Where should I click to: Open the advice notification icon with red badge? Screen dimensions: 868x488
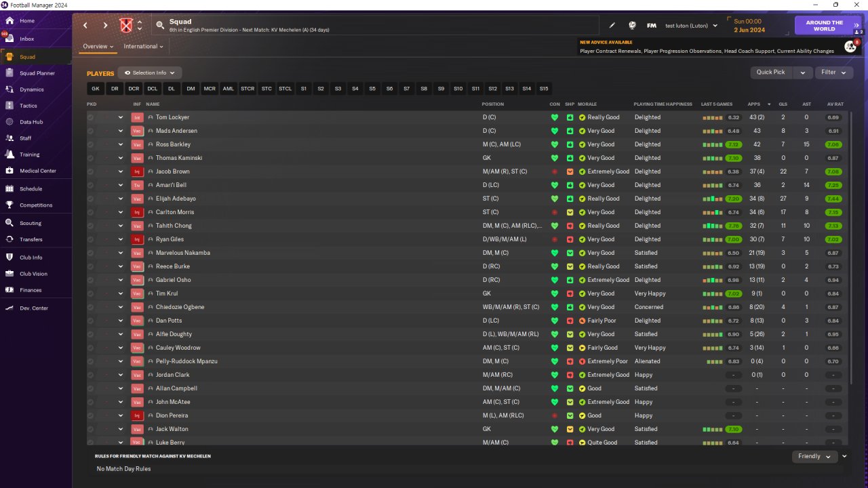click(x=850, y=46)
